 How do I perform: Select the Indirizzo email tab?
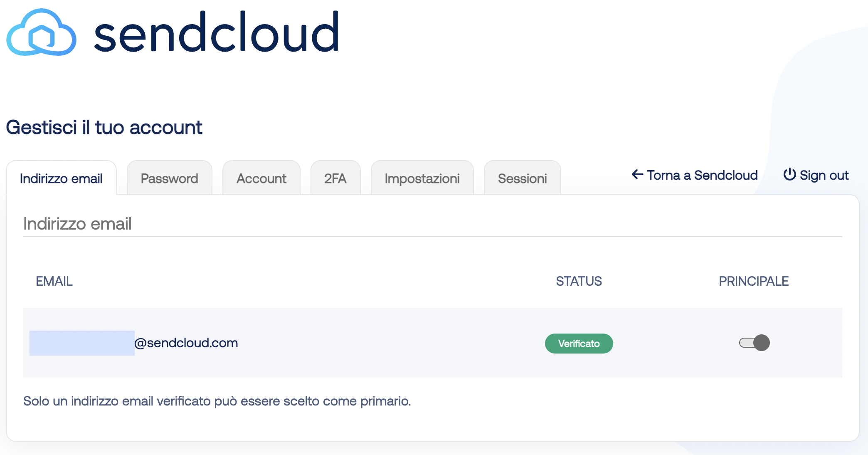coord(61,178)
